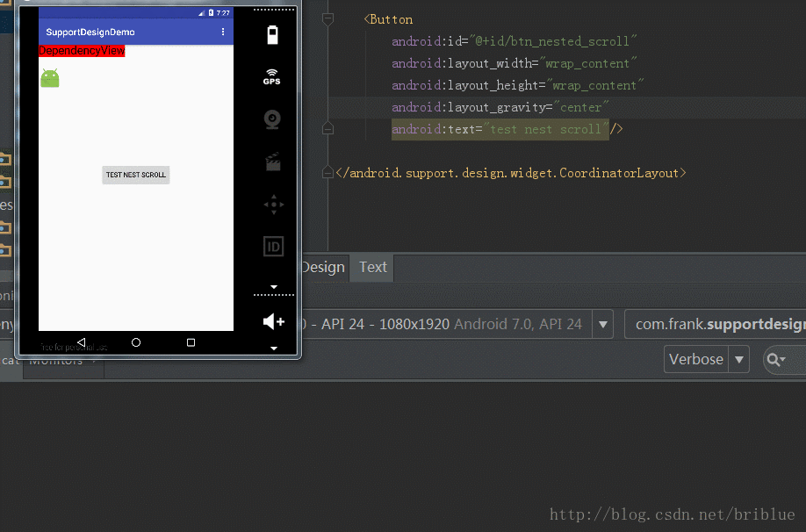Increase volume with emulator speaker plus icon
806x532 pixels.
273,322
